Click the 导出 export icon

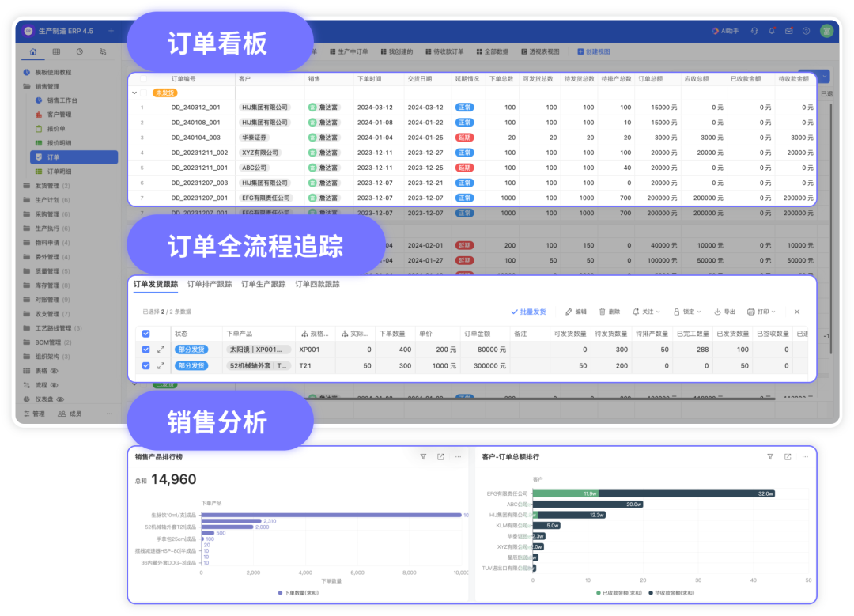pos(725,312)
